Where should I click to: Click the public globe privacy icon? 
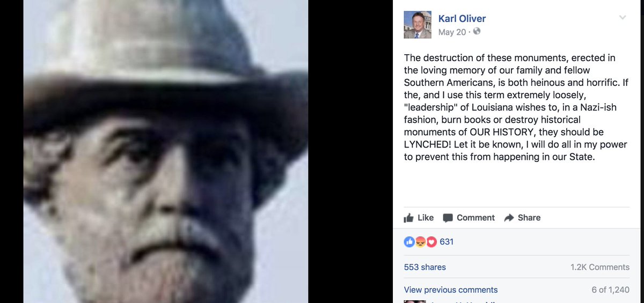[477, 32]
